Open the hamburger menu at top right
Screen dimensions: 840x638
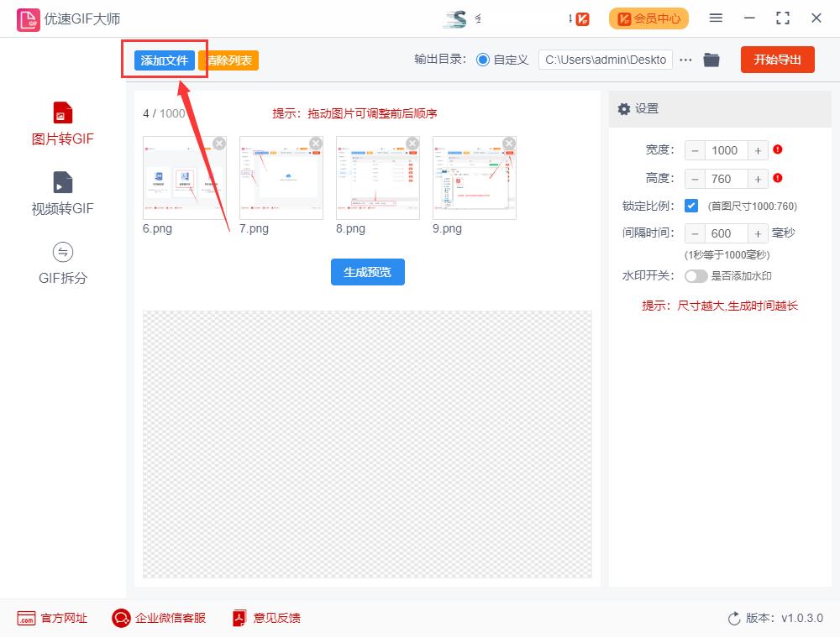click(x=717, y=18)
